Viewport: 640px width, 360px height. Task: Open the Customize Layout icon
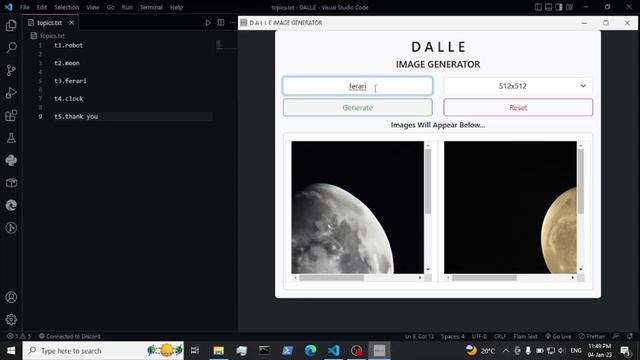point(569,7)
